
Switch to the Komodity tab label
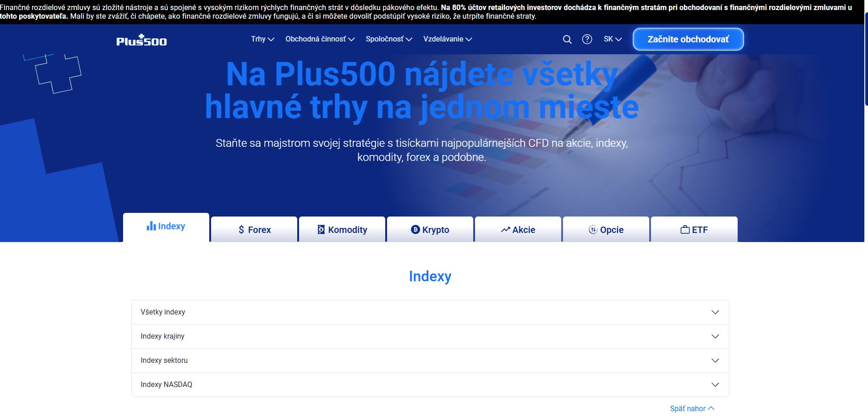click(x=348, y=230)
